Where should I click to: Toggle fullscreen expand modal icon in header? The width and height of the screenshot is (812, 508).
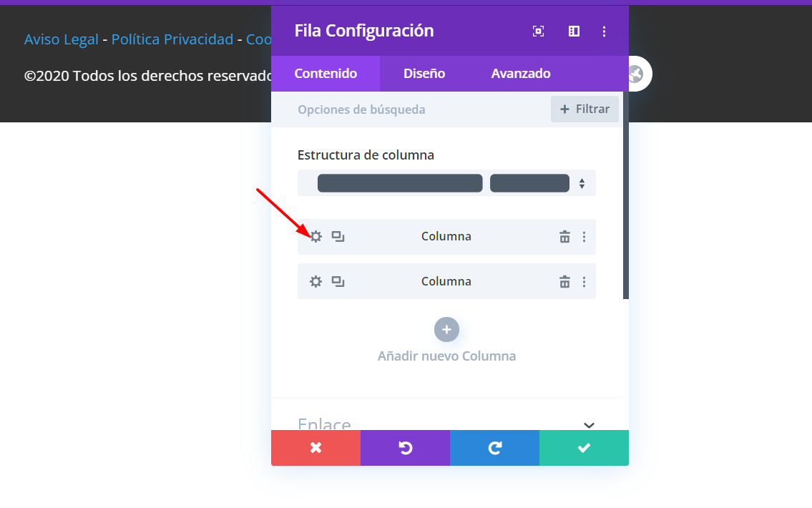click(x=539, y=31)
